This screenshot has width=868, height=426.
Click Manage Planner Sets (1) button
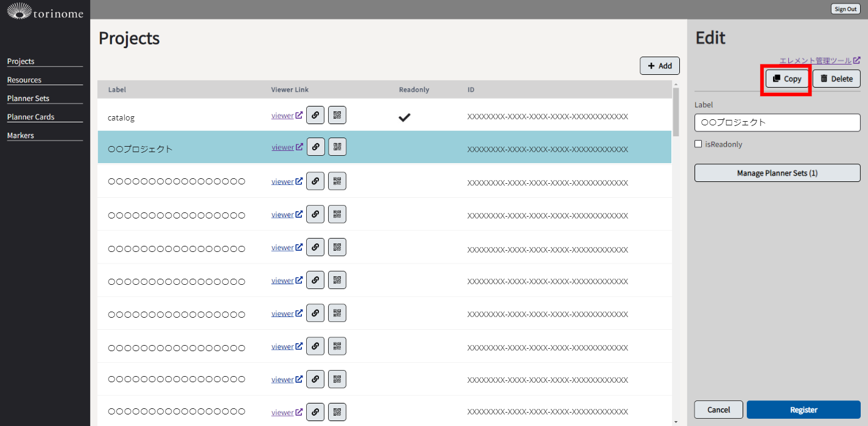(777, 173)
